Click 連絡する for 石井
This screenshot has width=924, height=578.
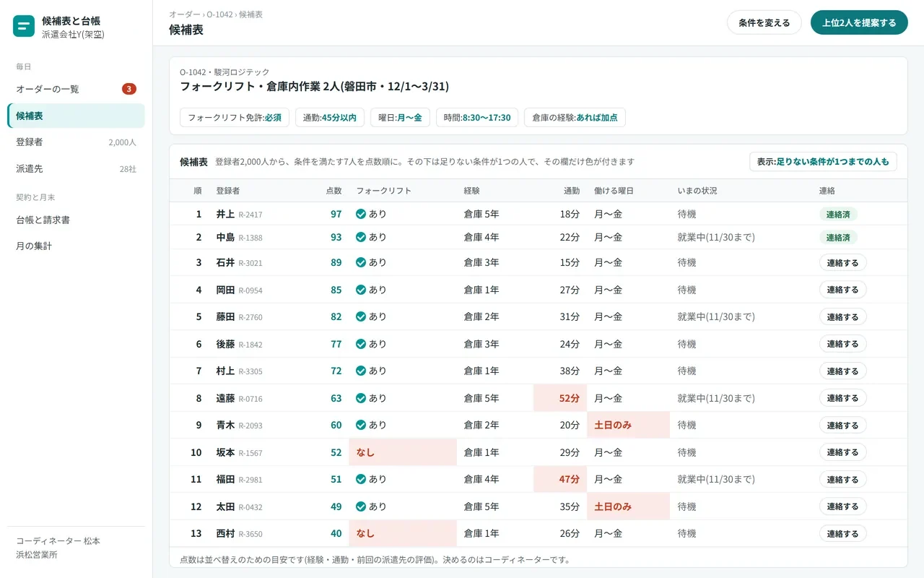point(842,262)
